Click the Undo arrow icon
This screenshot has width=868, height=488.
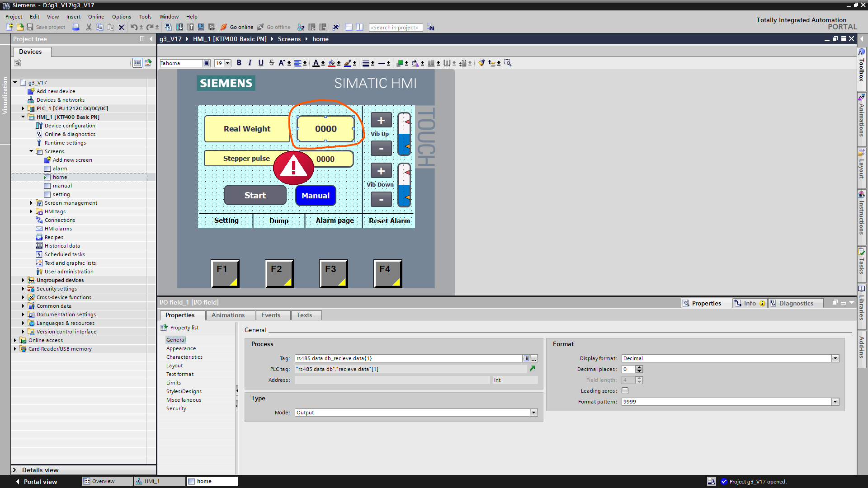click(134, 27)
